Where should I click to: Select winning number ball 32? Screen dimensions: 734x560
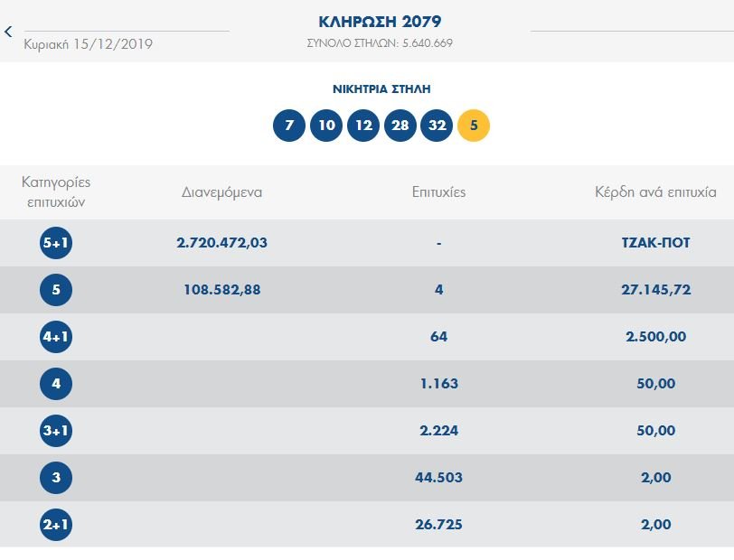coord(437,126)
